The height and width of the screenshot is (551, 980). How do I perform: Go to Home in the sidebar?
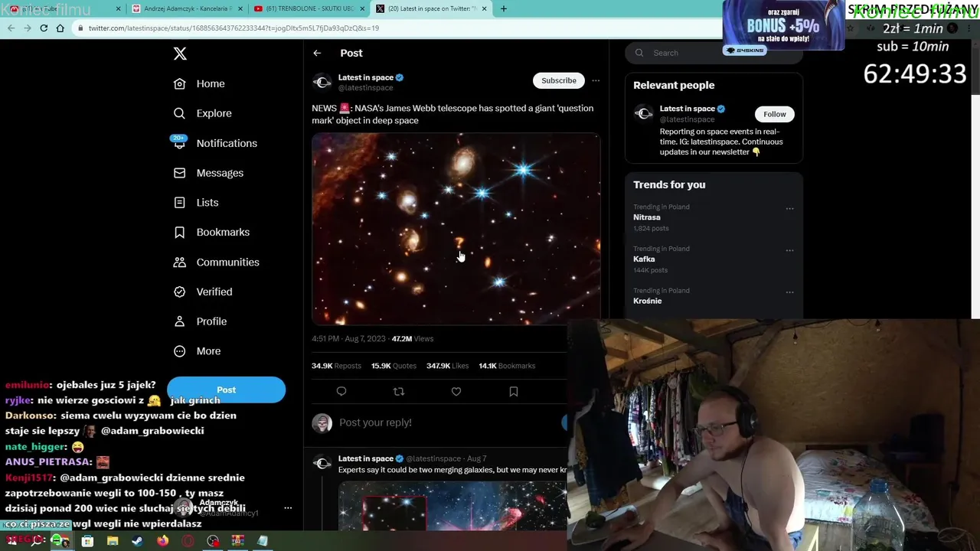199,83
